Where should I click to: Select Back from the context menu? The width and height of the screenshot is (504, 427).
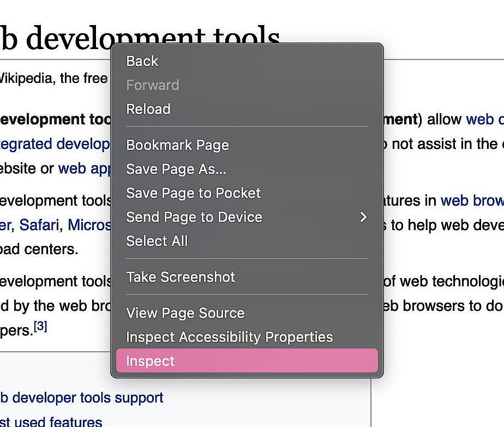(141, 61)
